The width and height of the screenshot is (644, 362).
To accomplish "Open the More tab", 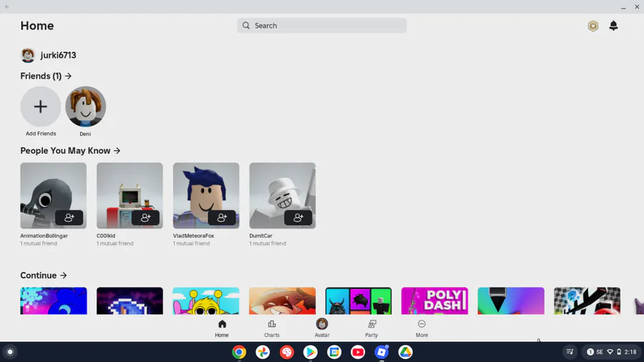I will [421, 328].
